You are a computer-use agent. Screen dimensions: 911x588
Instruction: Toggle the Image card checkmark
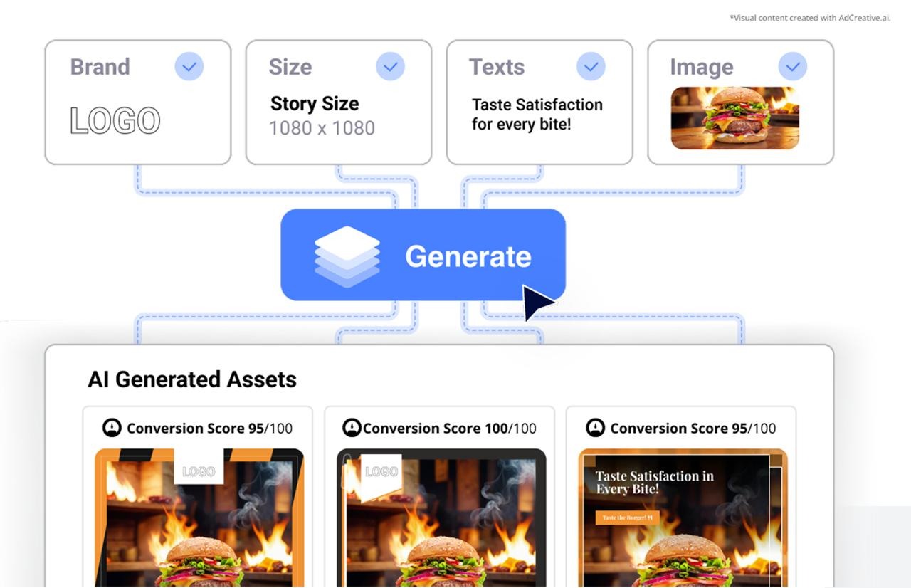pos(793,67)
